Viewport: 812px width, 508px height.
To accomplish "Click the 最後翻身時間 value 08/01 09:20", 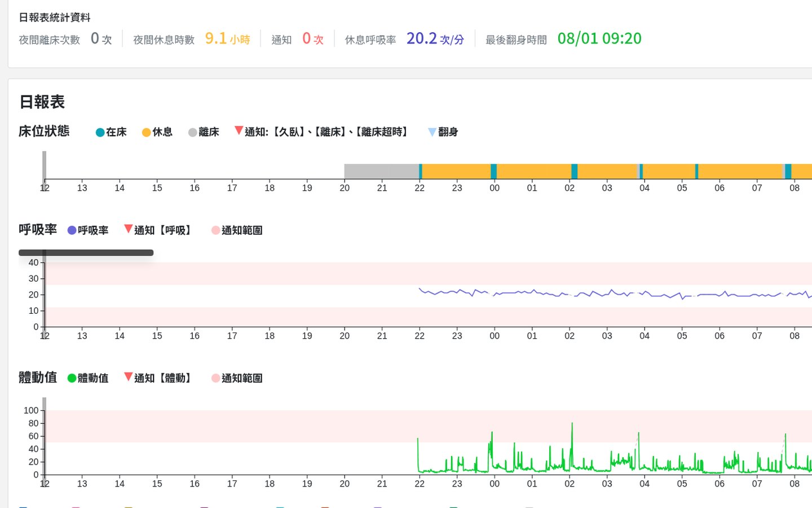I will [599, 38].
